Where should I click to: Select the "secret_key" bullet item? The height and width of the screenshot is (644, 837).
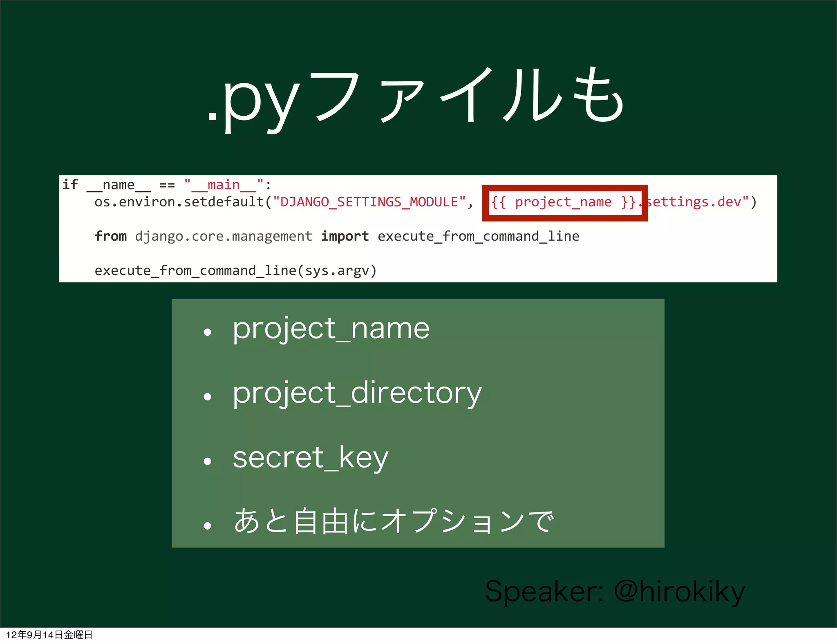tap(310, 458)
